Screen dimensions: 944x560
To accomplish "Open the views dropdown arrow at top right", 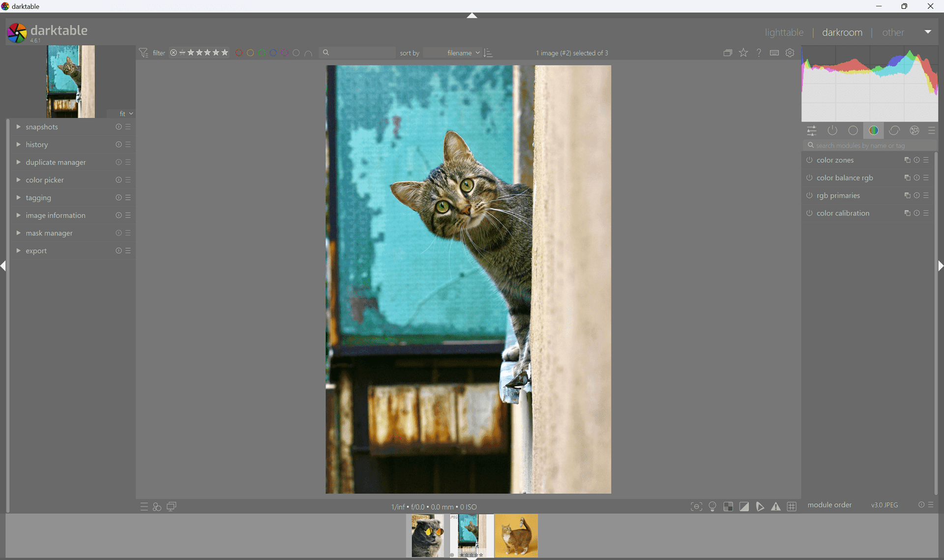I will click(x=928, y=32).
